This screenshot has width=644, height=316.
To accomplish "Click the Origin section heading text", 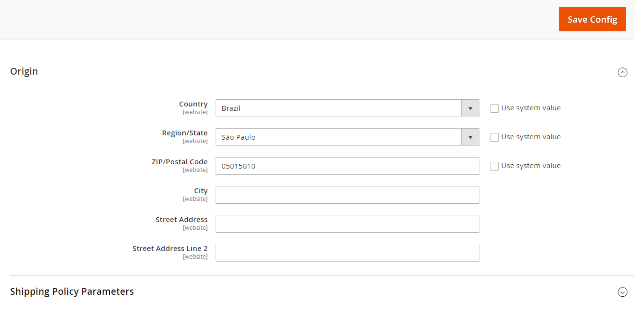I will click(x=24, y=71).
